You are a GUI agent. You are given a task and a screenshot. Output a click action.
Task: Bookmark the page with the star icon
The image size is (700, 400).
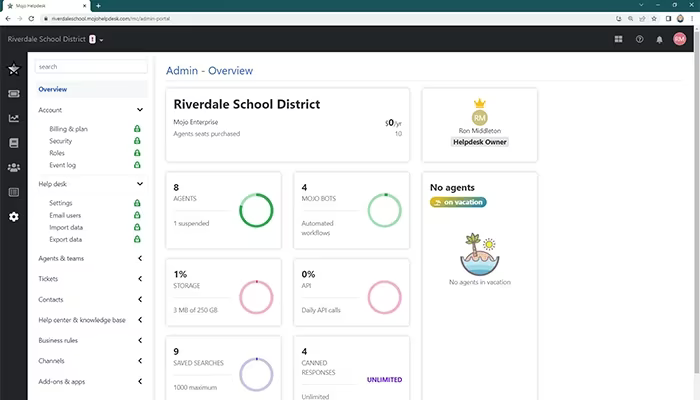[654, 19]
